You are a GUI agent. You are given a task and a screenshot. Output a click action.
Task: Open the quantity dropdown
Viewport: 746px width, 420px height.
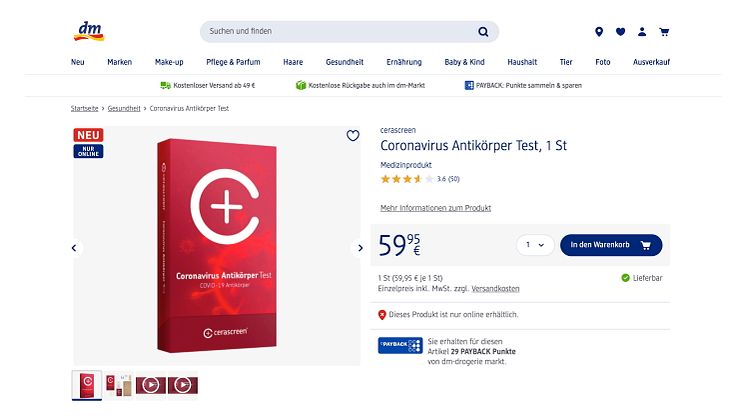coord(535,245)
